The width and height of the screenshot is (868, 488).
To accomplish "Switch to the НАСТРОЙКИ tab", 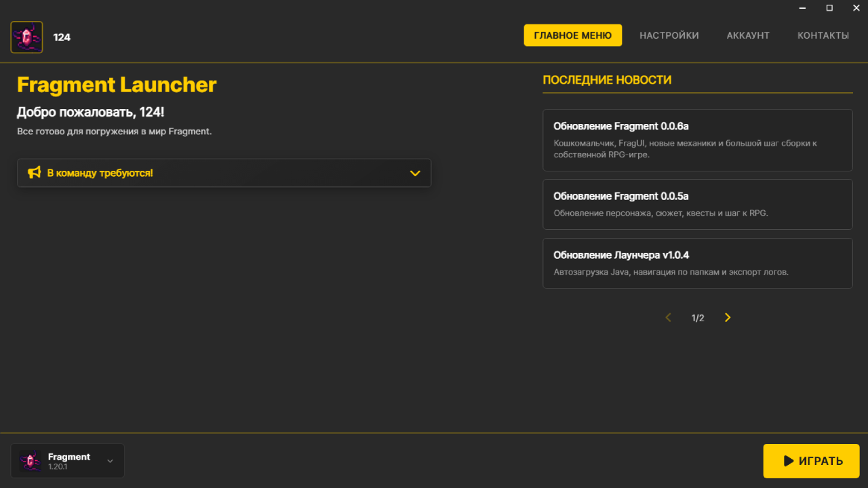I will point(669,35).
